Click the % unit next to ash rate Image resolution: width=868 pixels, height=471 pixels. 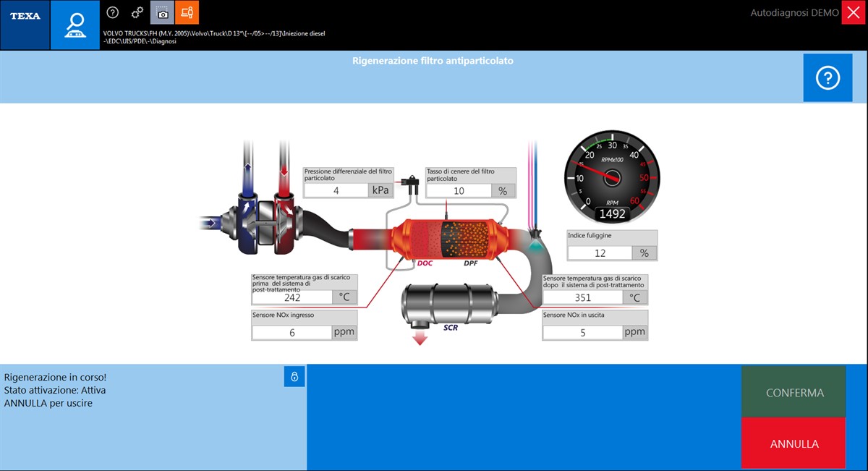(503, 190)
